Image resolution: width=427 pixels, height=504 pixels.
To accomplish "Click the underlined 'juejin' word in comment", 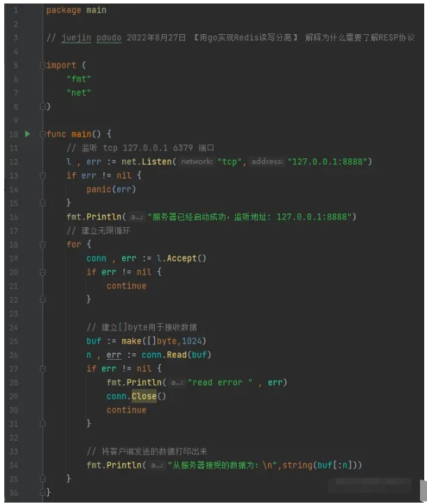I will point(76,38).
